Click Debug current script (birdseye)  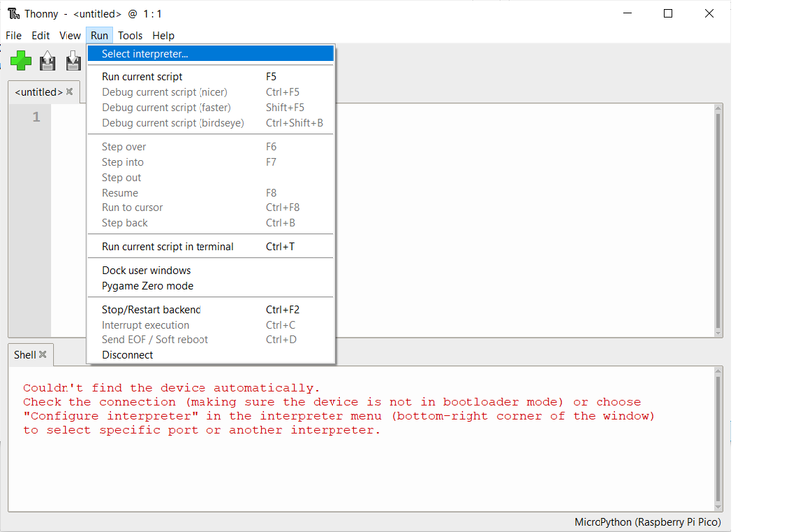211,123
